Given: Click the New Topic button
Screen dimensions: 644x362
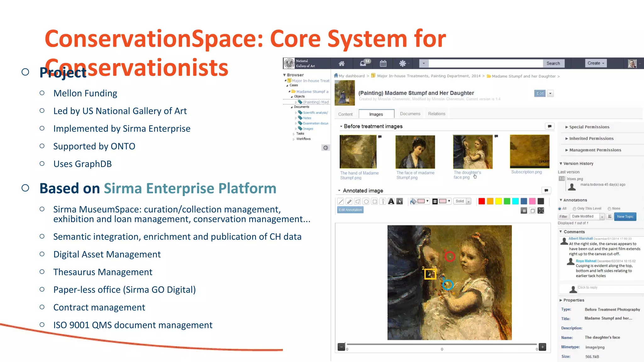Looking at the screenshot, I should [x=625, y=217].
